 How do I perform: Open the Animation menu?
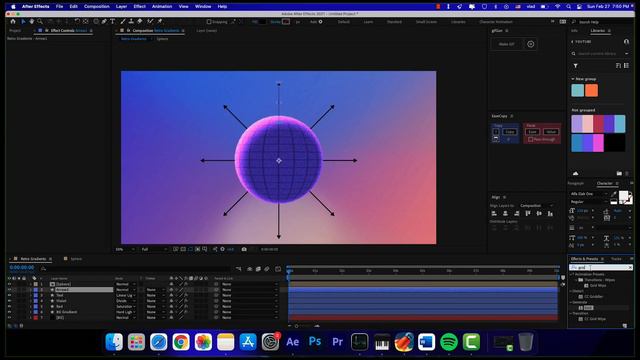click(162, 7)
